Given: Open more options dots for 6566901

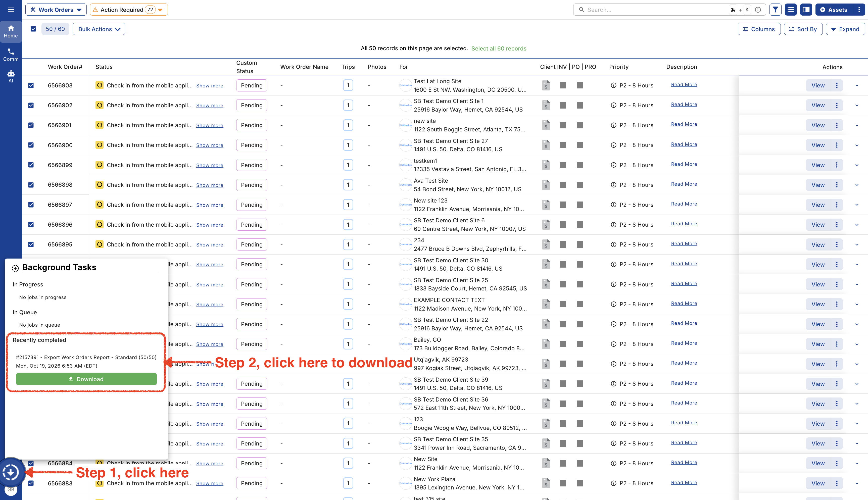Looking at the screenshot, I should click(837, 125).
